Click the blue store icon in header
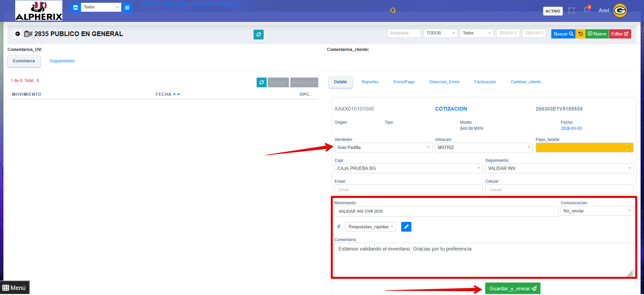 click(x=76, y=7)
